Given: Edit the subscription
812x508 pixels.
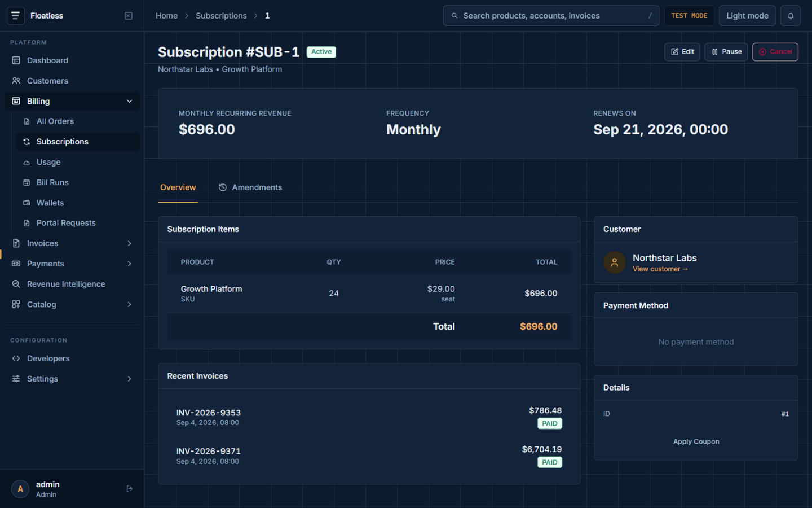Looking at the screenshot, I should [x=682, y=52].
